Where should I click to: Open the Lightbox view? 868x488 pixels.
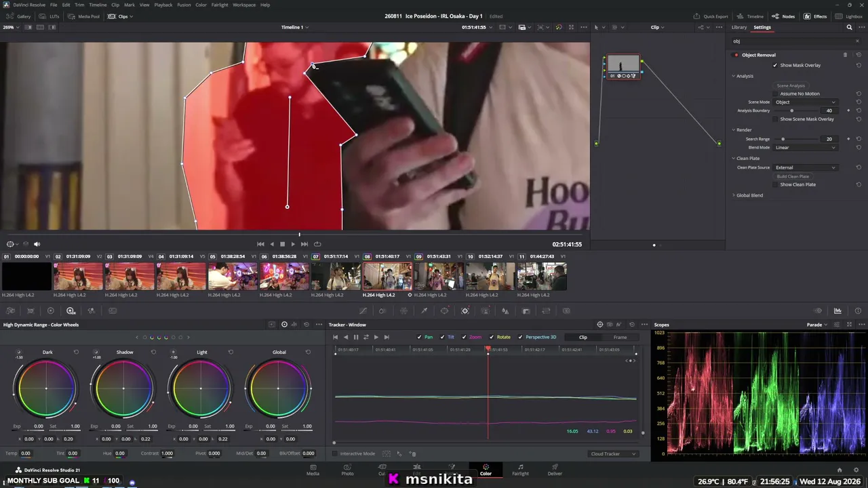pyautogui.click(x=850, y=16)
